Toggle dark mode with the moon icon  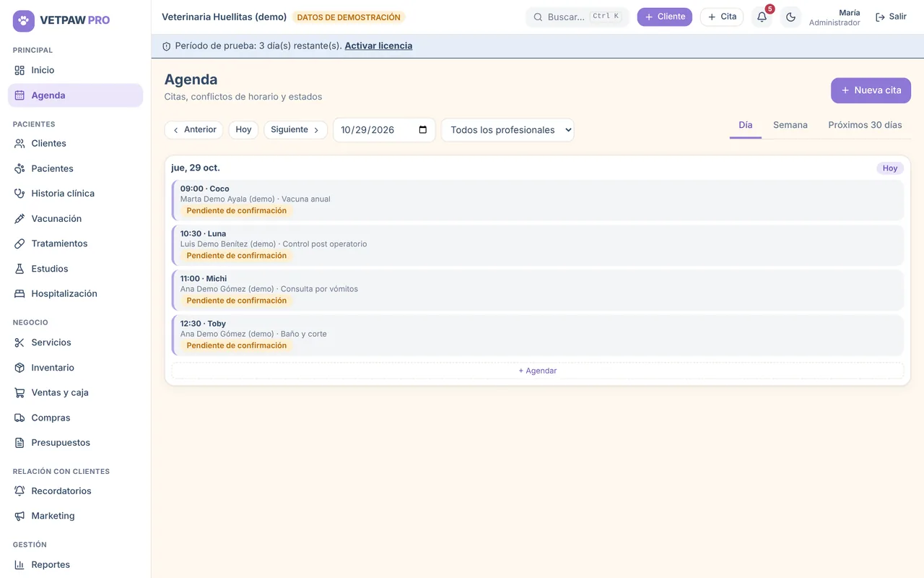pos(791,17)
